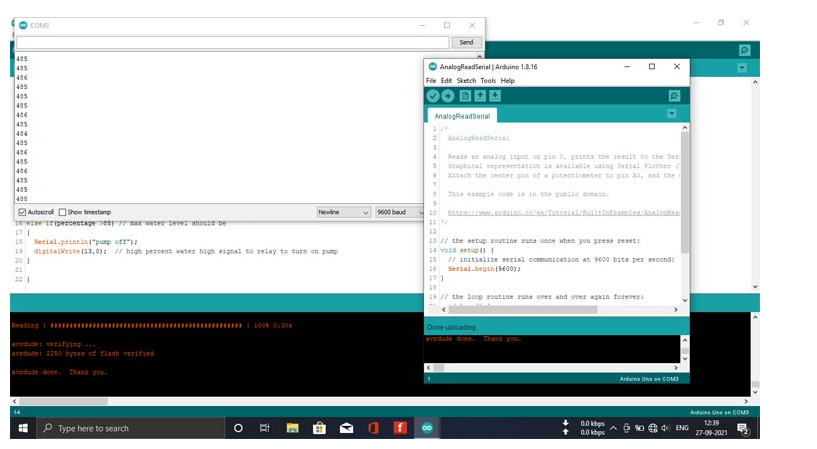
Task: Open tab options arrow in background Arduino window
Action: coord(742,68)
